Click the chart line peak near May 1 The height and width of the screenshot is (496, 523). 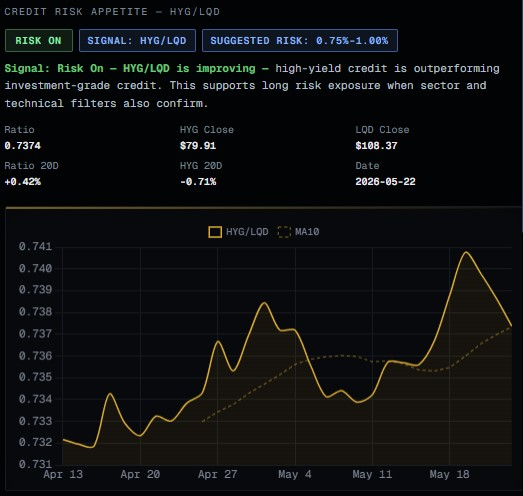264,303
